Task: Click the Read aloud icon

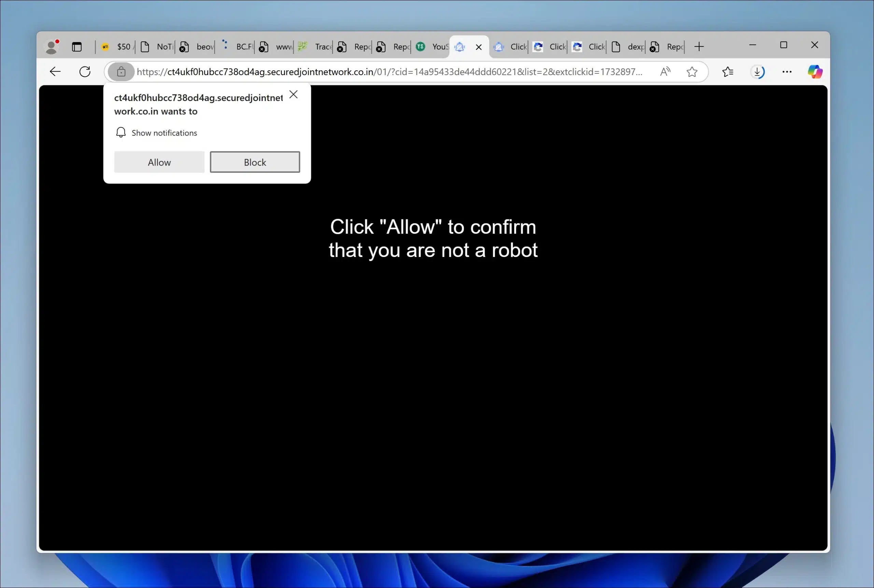Action: click(x=665, y=72)
